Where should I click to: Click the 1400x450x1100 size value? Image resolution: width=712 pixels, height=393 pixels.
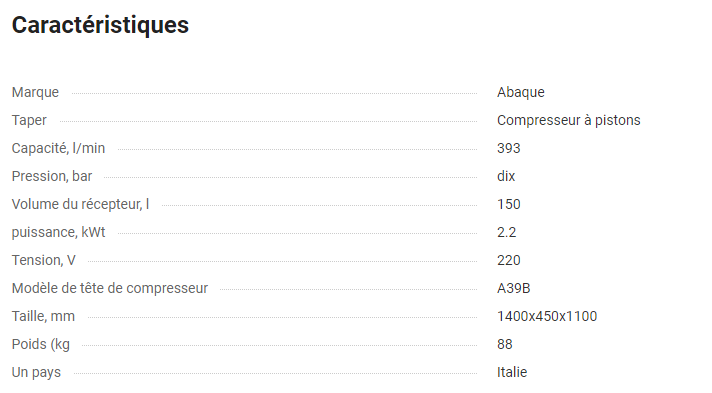(x=547, y=316)
